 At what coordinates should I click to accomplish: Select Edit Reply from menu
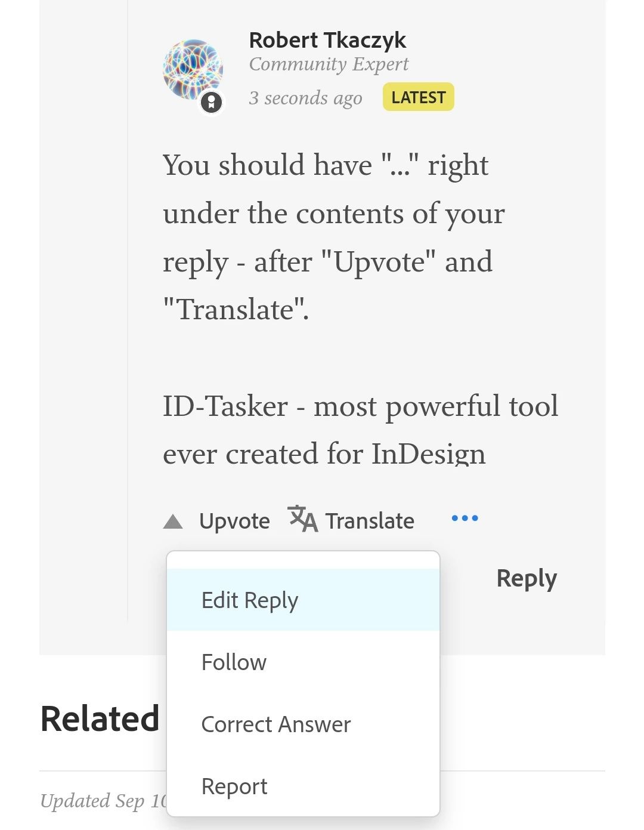click(304, 600)
